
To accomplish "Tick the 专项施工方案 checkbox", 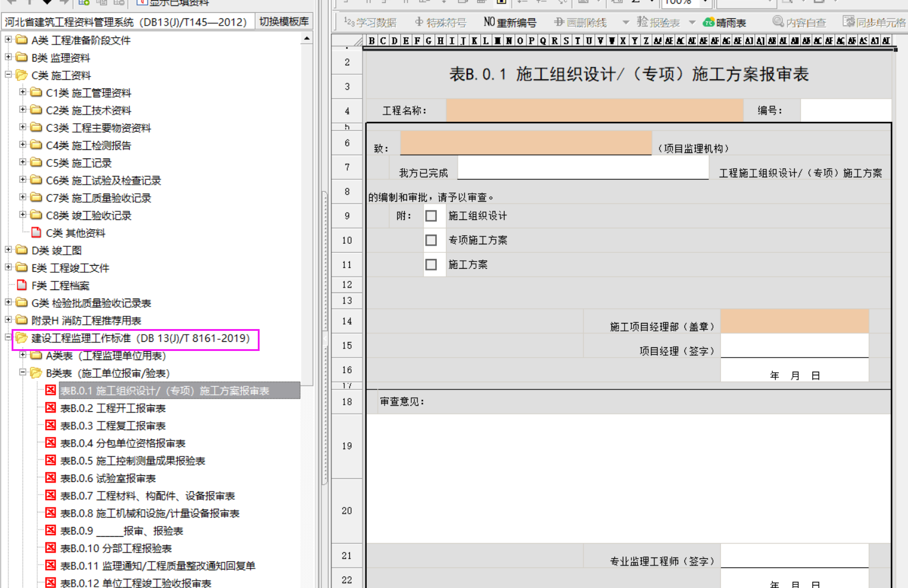I will coord(431,240).
